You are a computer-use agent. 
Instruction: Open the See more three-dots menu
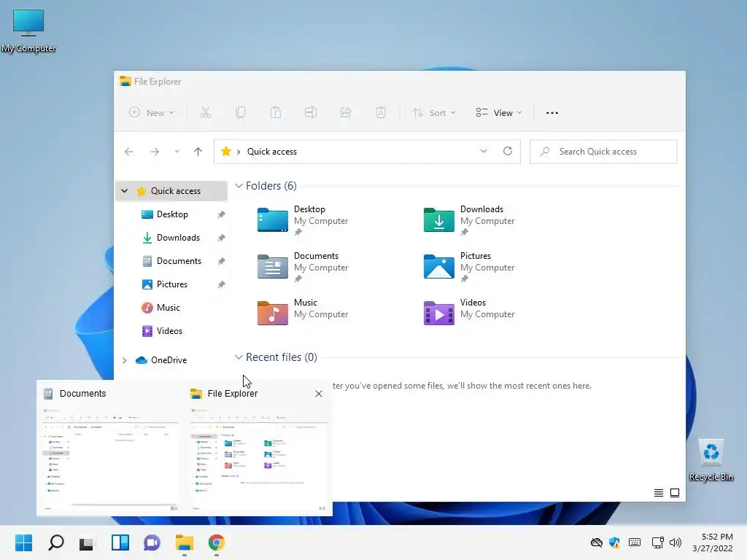(x=552, y=113)
